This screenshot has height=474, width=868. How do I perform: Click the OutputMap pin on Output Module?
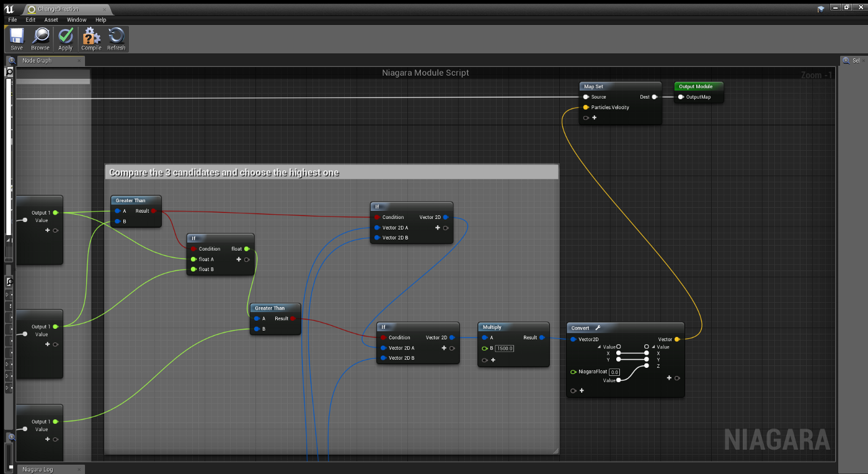point(681,97)
